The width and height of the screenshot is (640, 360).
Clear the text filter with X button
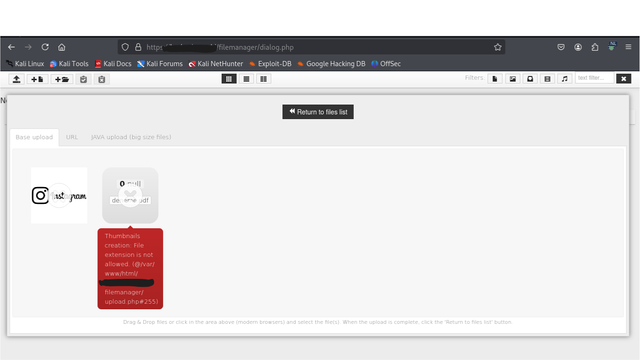tap(624, 78)
